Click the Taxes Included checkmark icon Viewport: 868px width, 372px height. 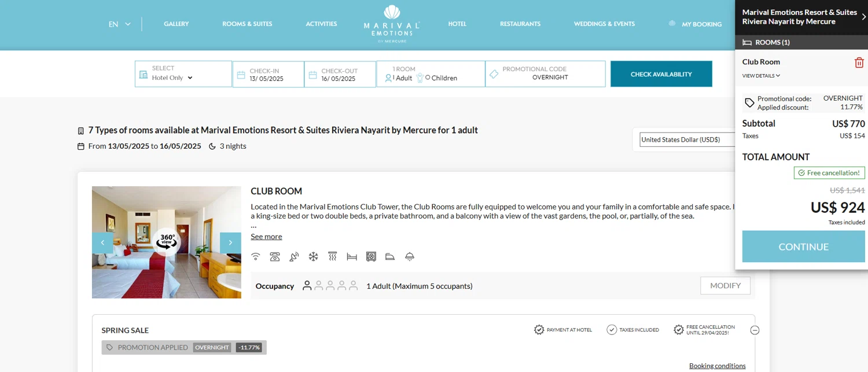[612, 330]
